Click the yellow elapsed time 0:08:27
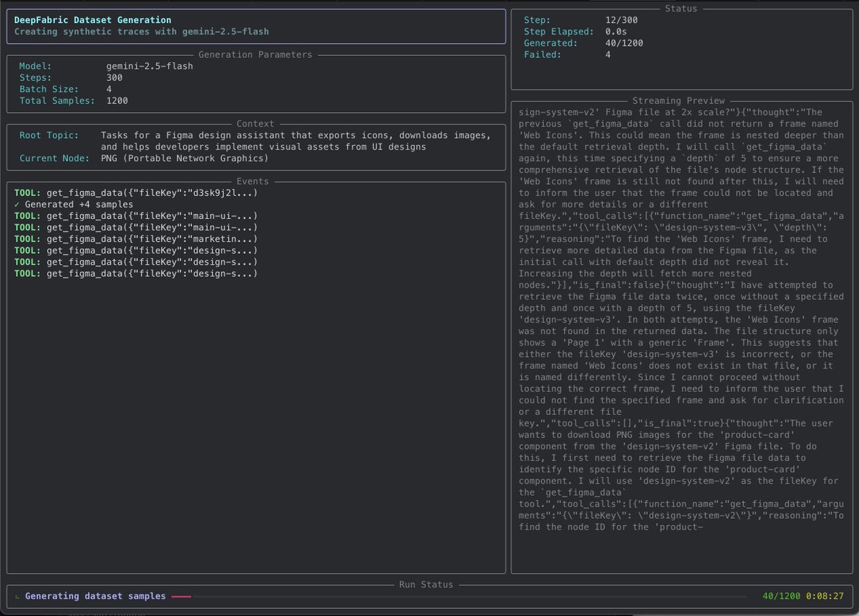Screen dimensions: 859x616 823,596
